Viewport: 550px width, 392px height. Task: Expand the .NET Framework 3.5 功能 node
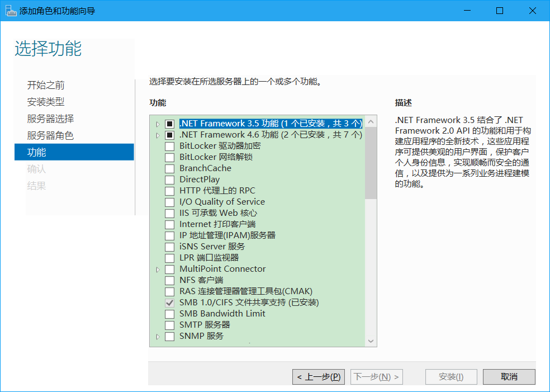coord(158,124)
